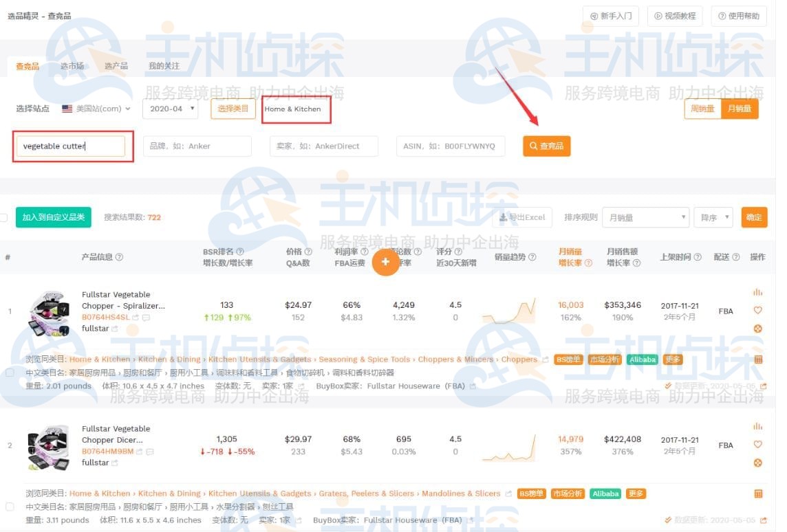Open external link icon beside B0764HM9BM ASIN
This screenshot has width=787, height=532.
tap(139, 452)
